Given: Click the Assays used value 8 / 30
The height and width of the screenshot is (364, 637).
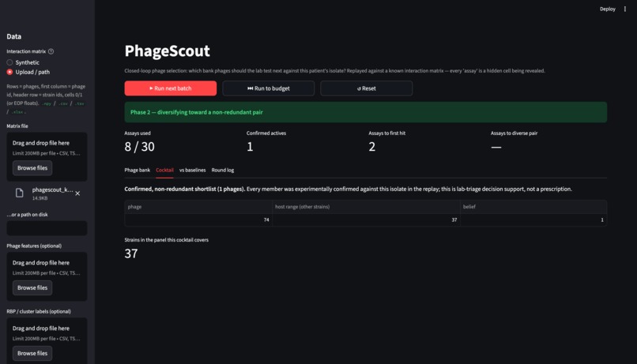Looking at the screenshot, I should coord(139,147).
